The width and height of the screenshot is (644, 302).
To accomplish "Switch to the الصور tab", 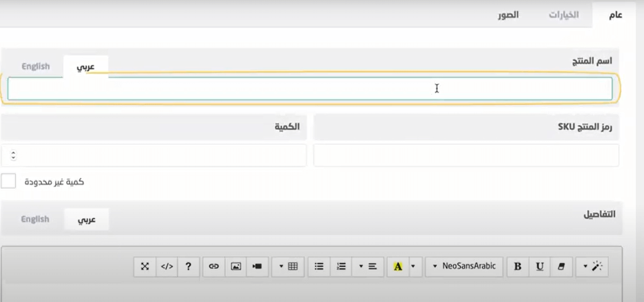I will coord(508,15).
